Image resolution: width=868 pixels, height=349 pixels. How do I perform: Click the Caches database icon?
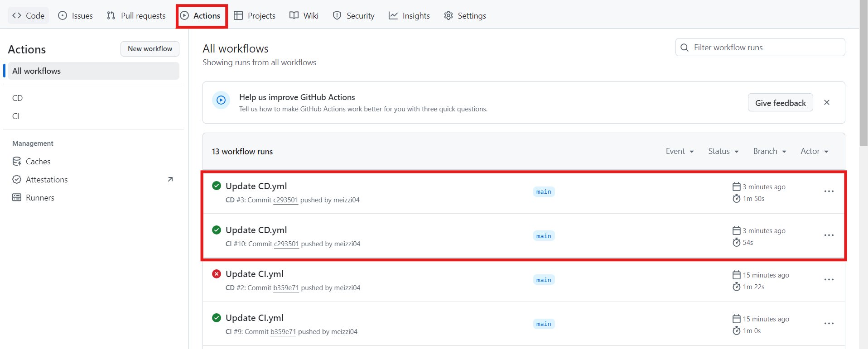[x=17, y=161]
